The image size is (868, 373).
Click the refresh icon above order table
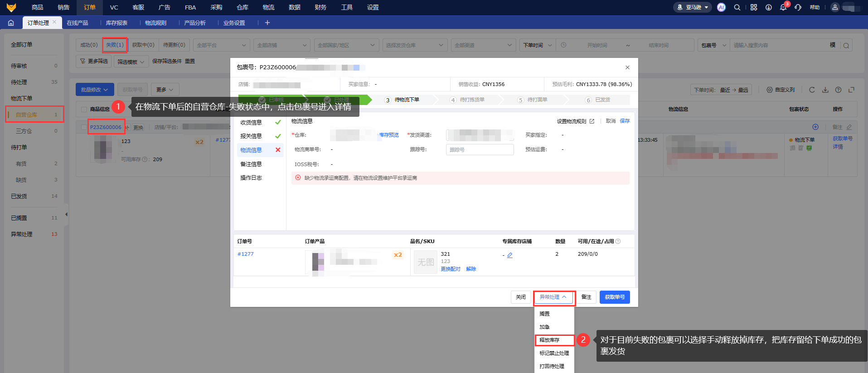pyautogui.click(x=812, y=90)
